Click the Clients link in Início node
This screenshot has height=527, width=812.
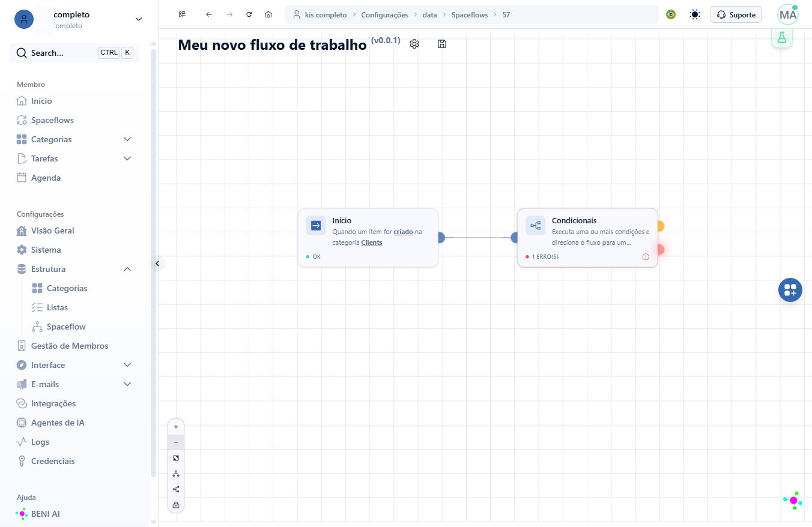tap(372, 243)
